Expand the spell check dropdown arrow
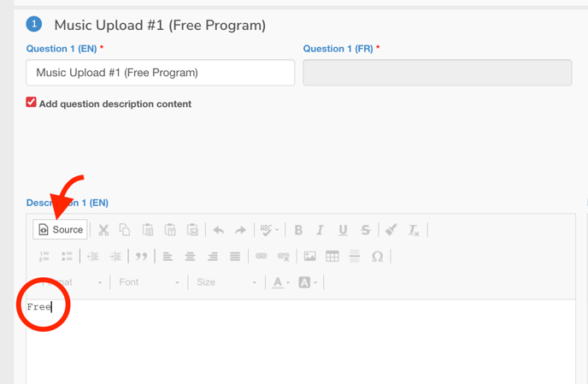 (x=277, y=230)
